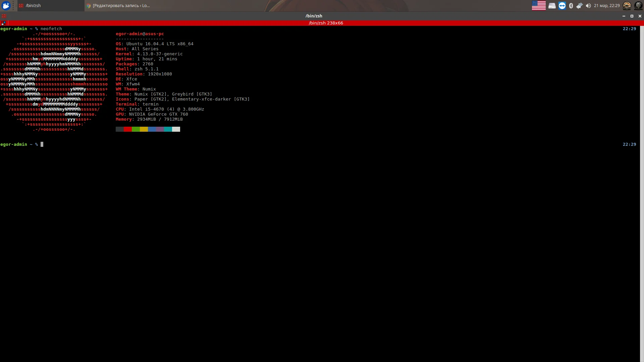Click the /bin/zsh window title bar

(314, 16)
